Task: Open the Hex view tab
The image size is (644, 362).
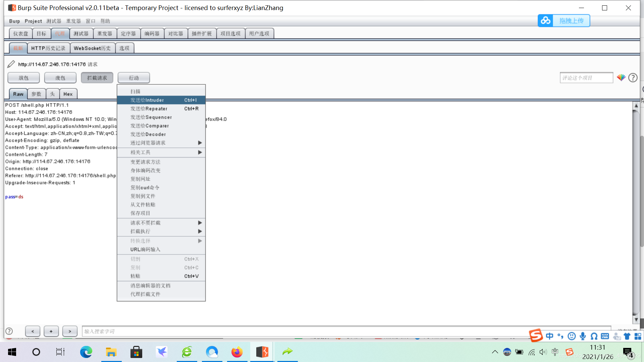Action: click(68, 94)
